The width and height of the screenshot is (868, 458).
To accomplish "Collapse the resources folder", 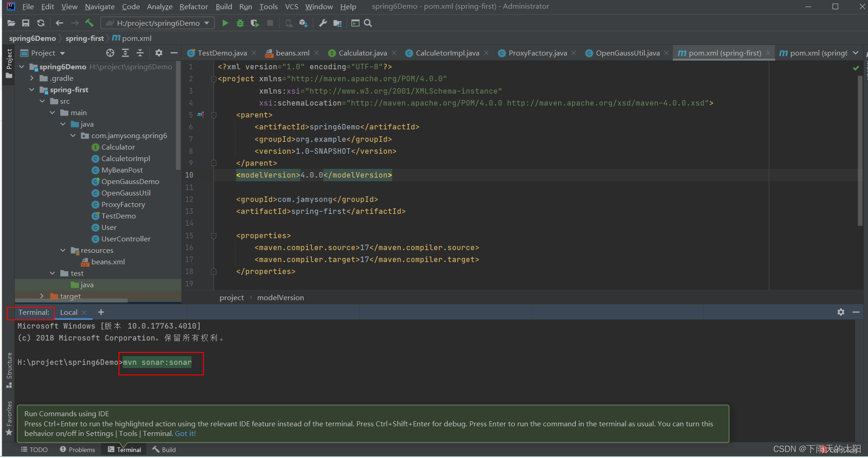I will click(x=63, y=251).
